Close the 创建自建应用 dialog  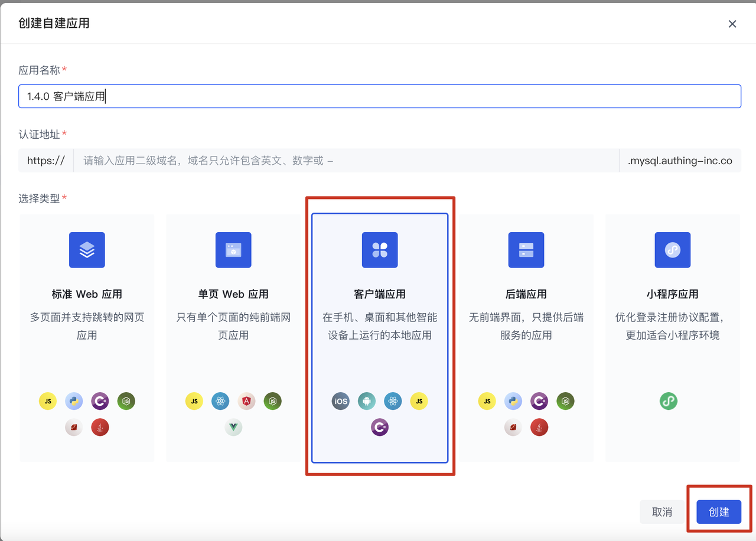[x=732, y=24]
